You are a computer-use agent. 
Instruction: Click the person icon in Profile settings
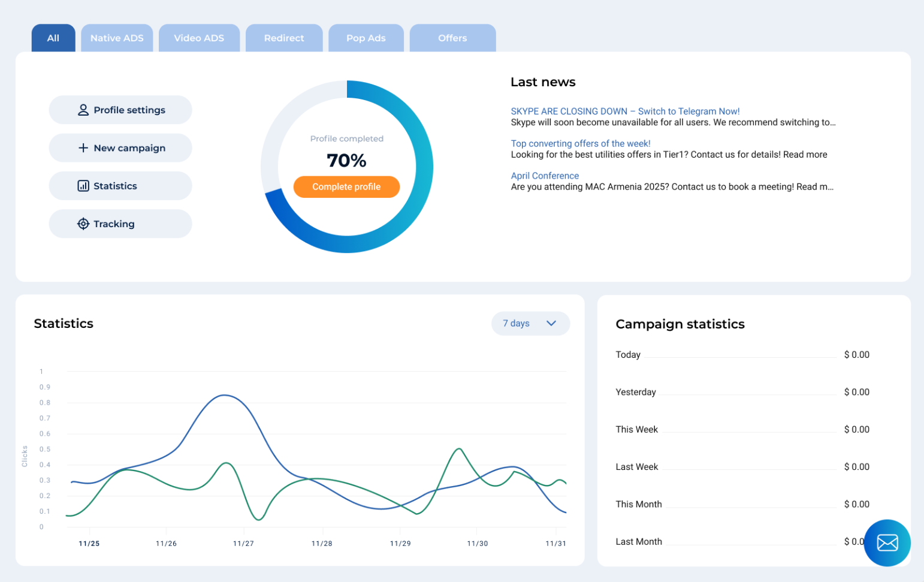pyautogui.click(x=83, y=110)
